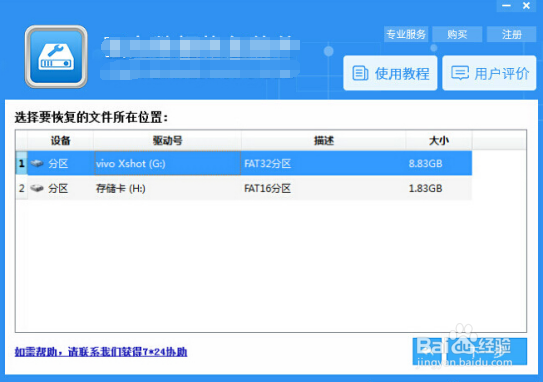Close the recovery window

click(526, 6)
